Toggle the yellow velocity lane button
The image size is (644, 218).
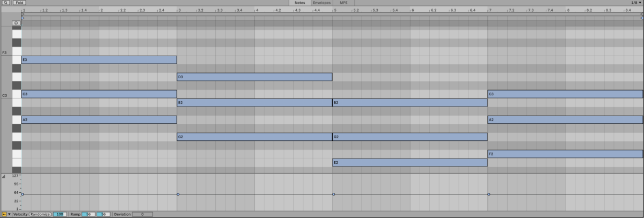4,214
